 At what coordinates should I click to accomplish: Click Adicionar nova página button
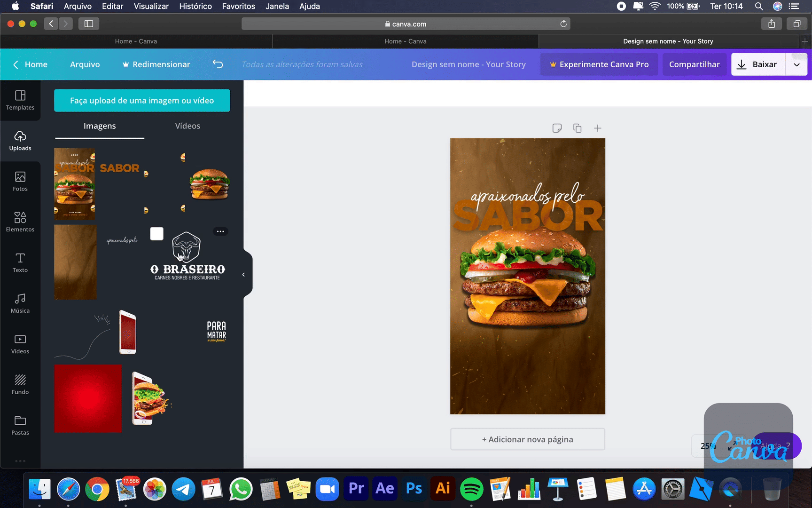click(527, 439)
